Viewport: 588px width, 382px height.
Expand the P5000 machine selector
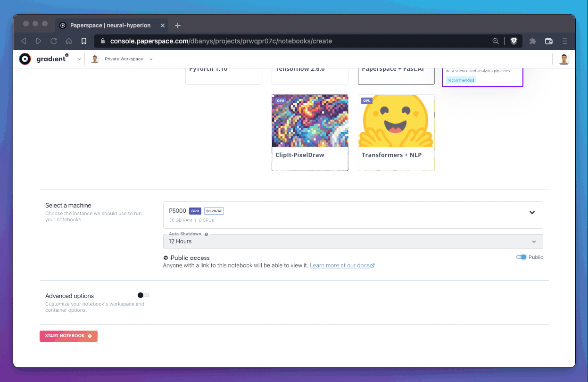(532, 212)
